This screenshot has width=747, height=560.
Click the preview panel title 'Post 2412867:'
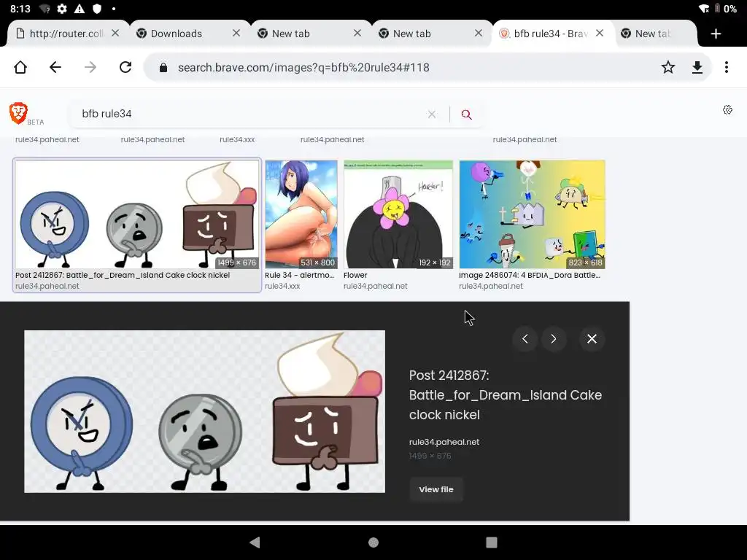coord(449,376)
